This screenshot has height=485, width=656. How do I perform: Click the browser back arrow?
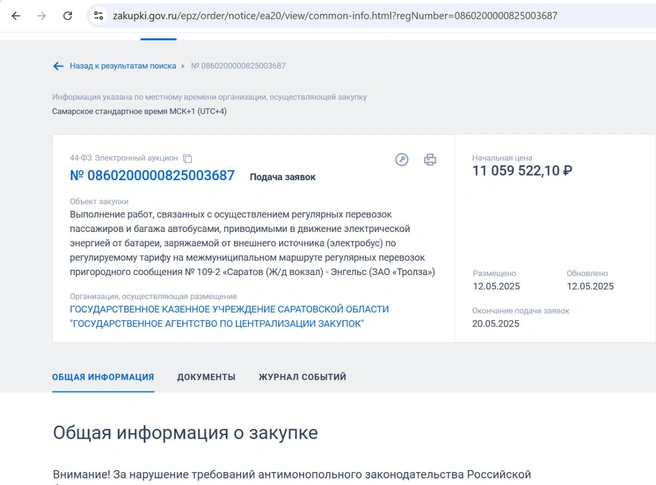[x=16, y=16]
